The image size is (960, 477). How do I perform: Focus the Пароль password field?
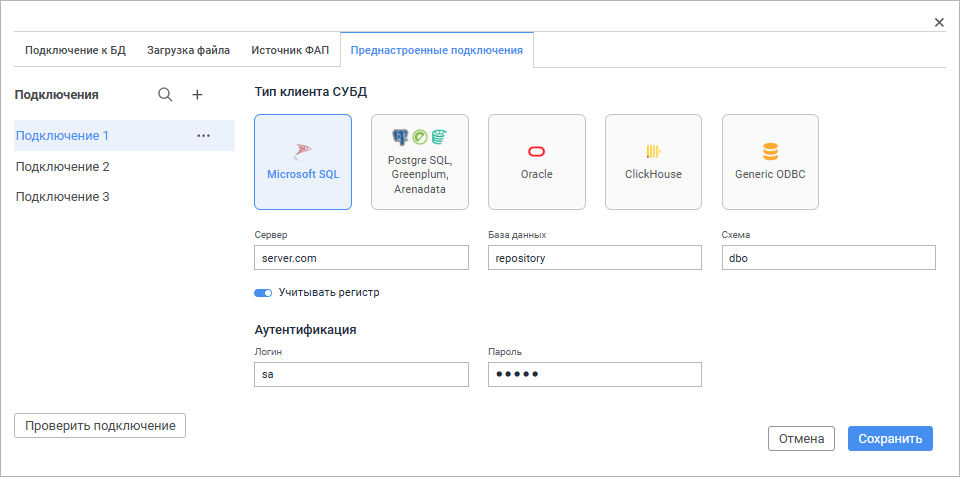coord(594,374)
